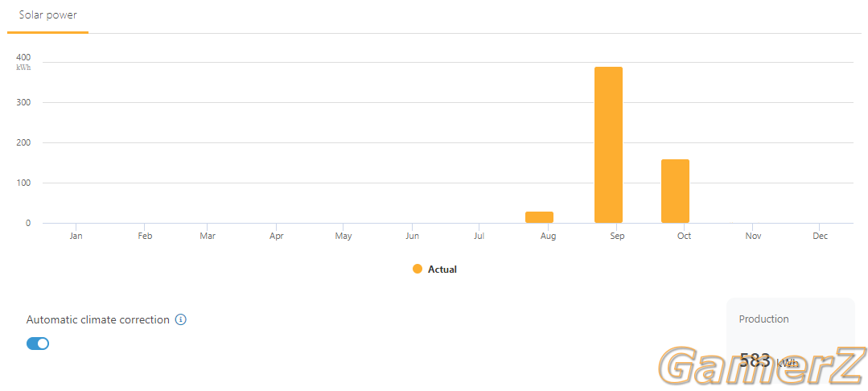Toggle the Actual series legend label
This screenshot has height=391, width=868.
442,270
